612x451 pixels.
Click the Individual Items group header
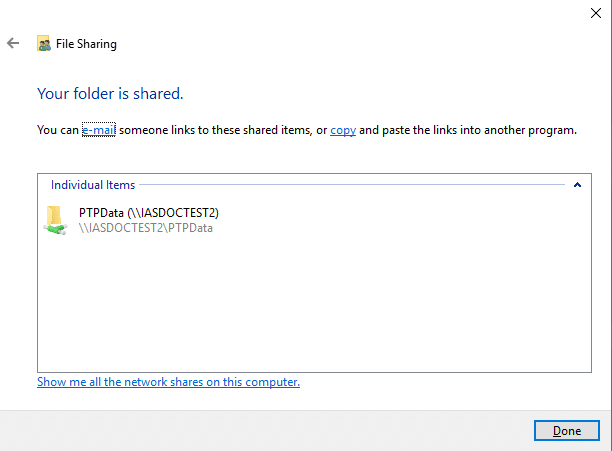click(93, 185)
